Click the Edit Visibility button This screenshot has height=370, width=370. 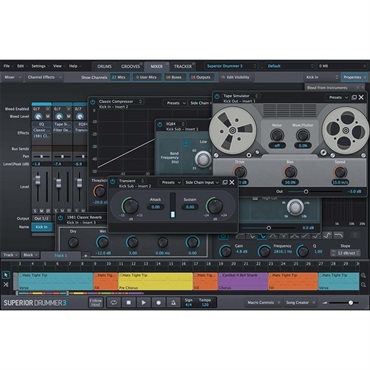tap(235, 77)
